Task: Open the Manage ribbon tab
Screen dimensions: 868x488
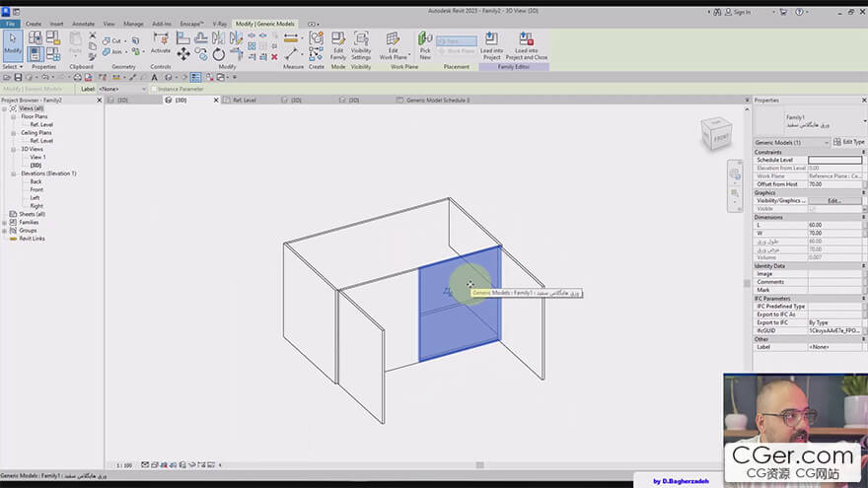Action: 133,24
